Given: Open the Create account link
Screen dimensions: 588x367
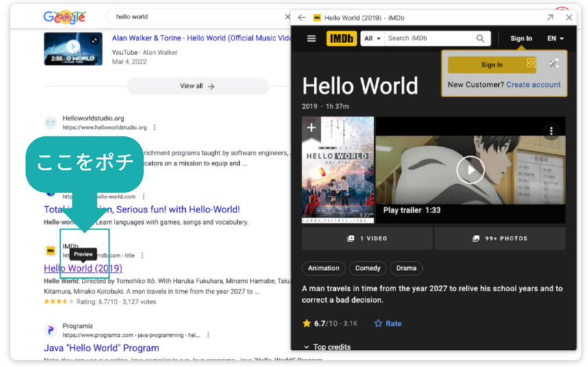Looking at the screenshot, I should pos(533,85).
